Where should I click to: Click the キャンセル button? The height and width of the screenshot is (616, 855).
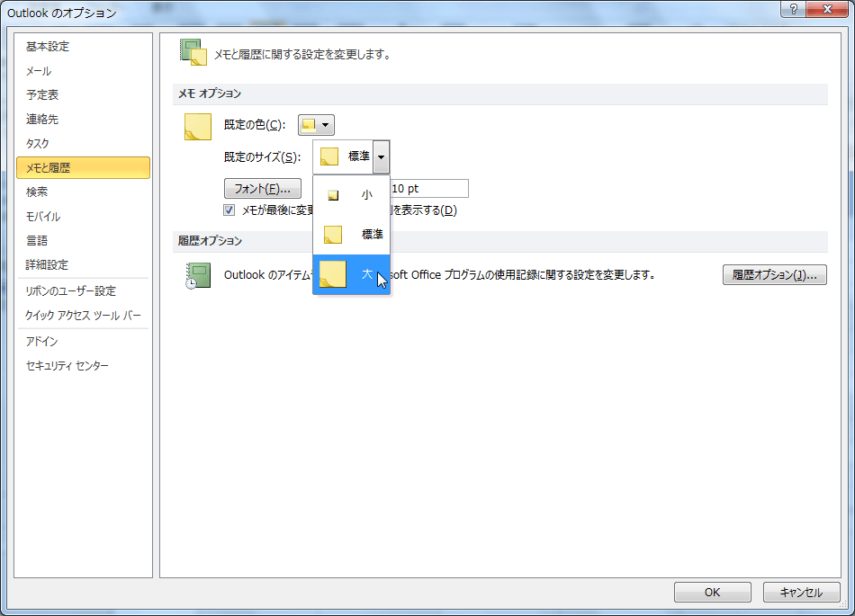[x=801, y=592]
